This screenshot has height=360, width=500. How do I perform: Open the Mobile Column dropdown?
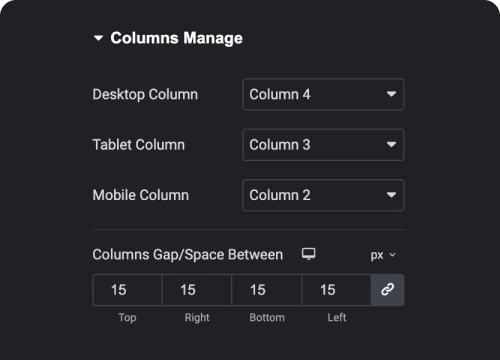[323, 195]
